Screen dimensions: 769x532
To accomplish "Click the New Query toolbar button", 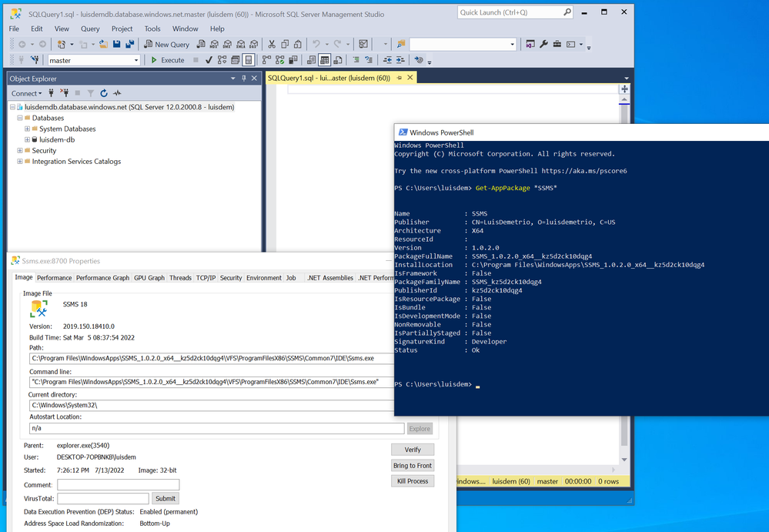I will coord(167,45).
